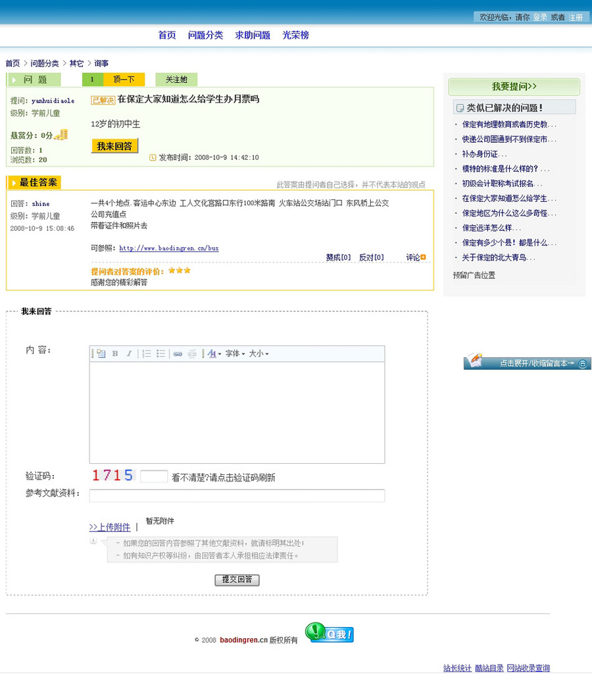The image size is (592, 700).
Task: Click the 登录 login link
Action: pos(540,17)
